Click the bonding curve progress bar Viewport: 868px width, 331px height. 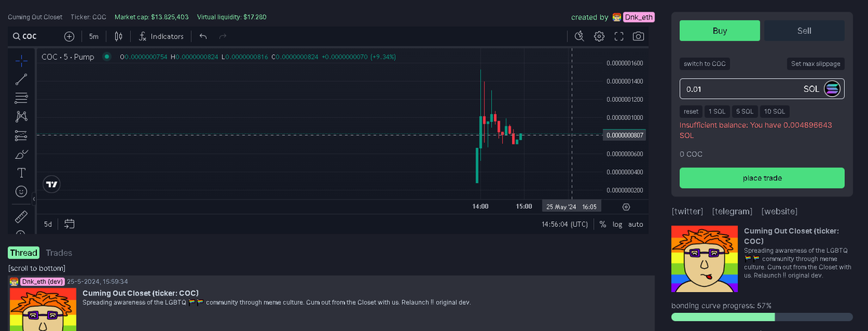point(762,317)
